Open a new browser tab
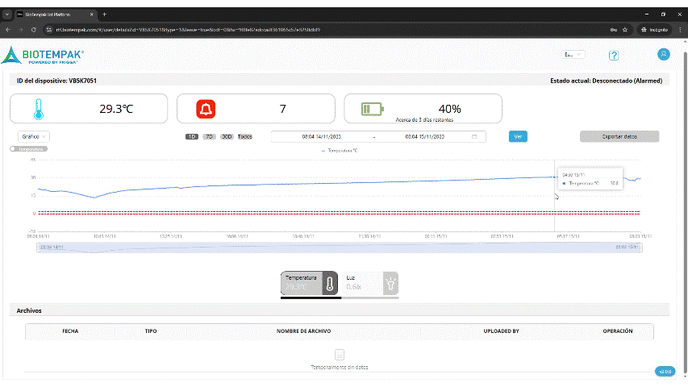 104,14
